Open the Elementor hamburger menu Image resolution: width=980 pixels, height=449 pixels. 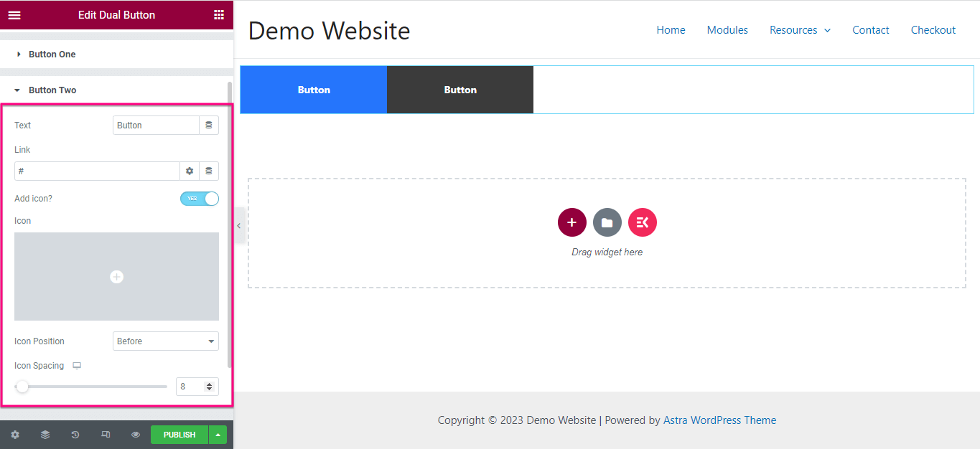(14, 15)
